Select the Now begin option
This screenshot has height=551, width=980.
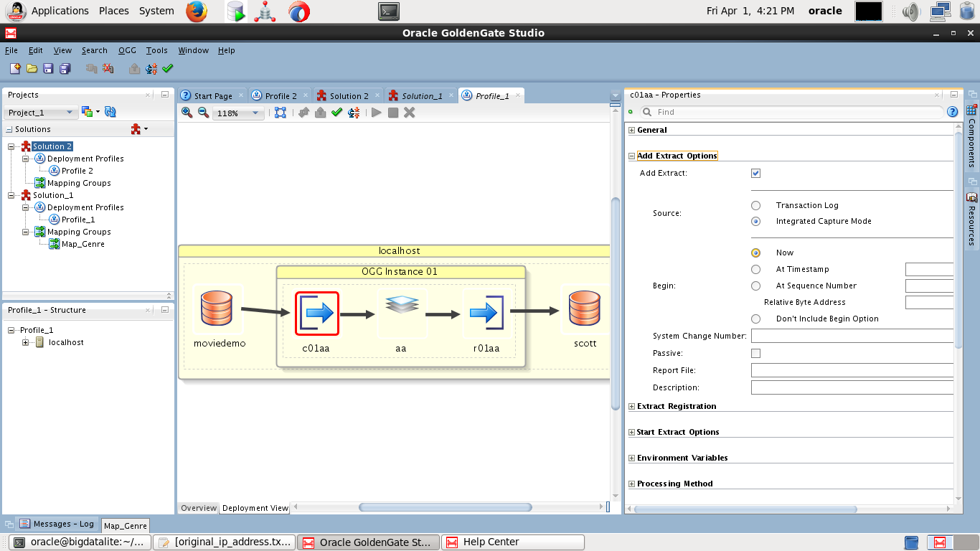(755, 253)
